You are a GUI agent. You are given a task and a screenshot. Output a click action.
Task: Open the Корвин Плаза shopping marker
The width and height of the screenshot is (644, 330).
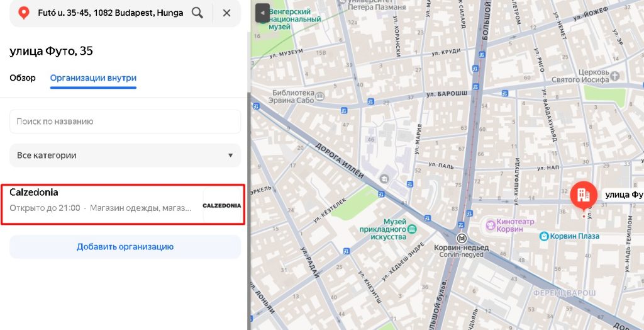tap(545, 236)
